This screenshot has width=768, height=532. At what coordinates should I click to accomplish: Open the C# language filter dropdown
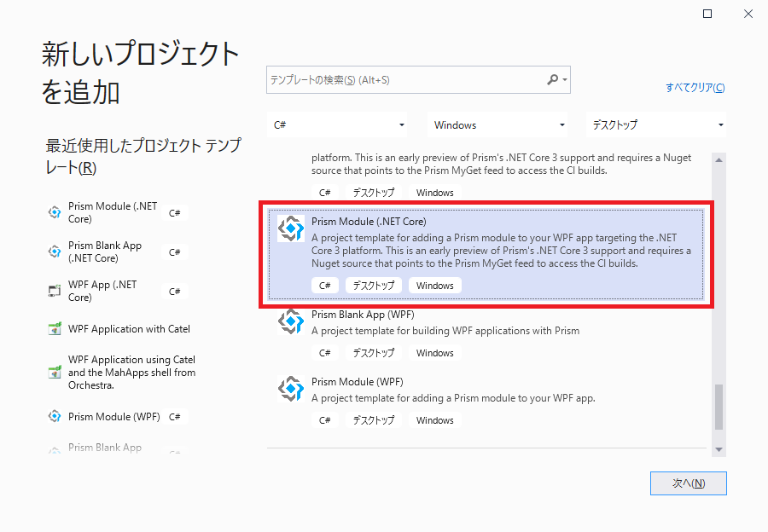(x=338, y=124)
